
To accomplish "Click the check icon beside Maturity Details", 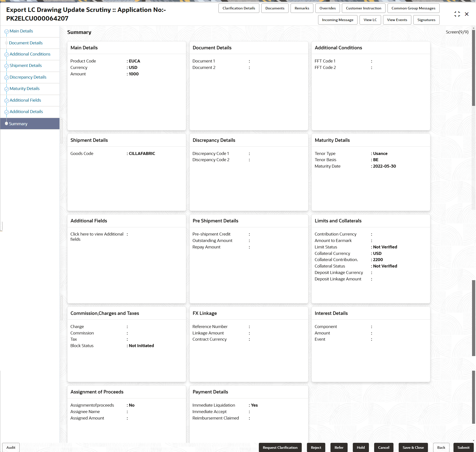I will (6, 89).
